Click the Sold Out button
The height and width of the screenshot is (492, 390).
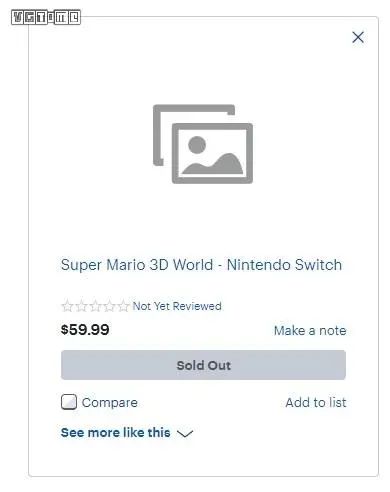coord(203,365)
